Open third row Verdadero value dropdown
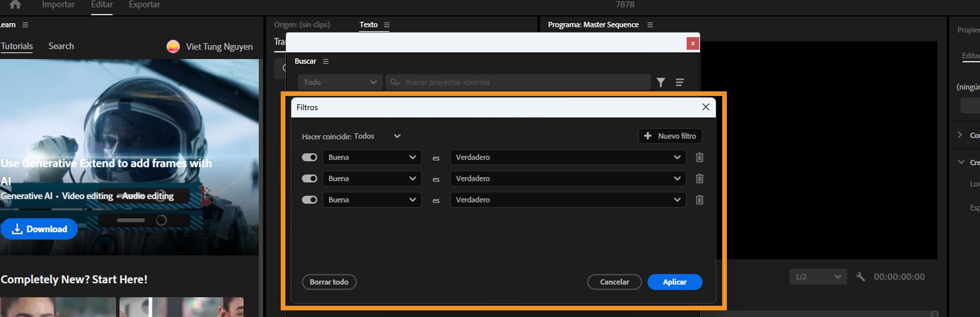Screen dimensions: 980x317 pyautogui.click(x=568, y=200)
